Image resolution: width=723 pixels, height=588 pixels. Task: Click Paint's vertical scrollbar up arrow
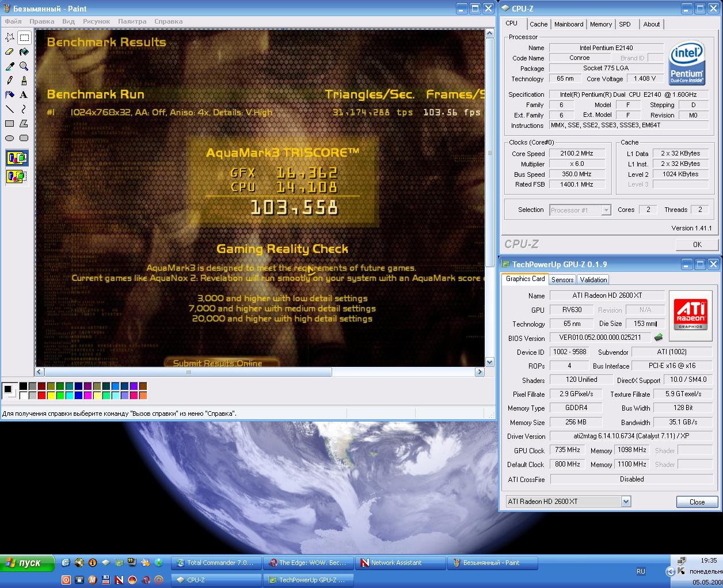490,34
